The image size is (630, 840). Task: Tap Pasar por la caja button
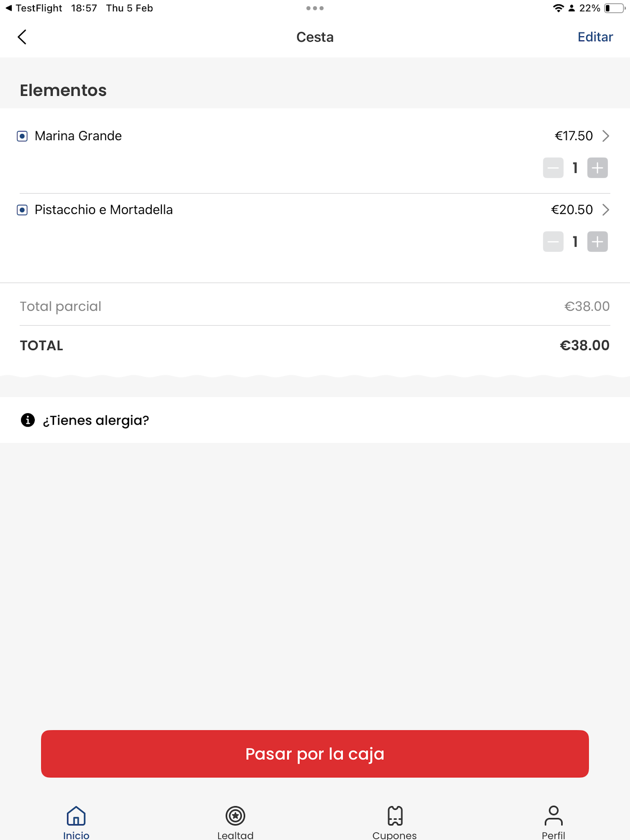tap(315, 753)
